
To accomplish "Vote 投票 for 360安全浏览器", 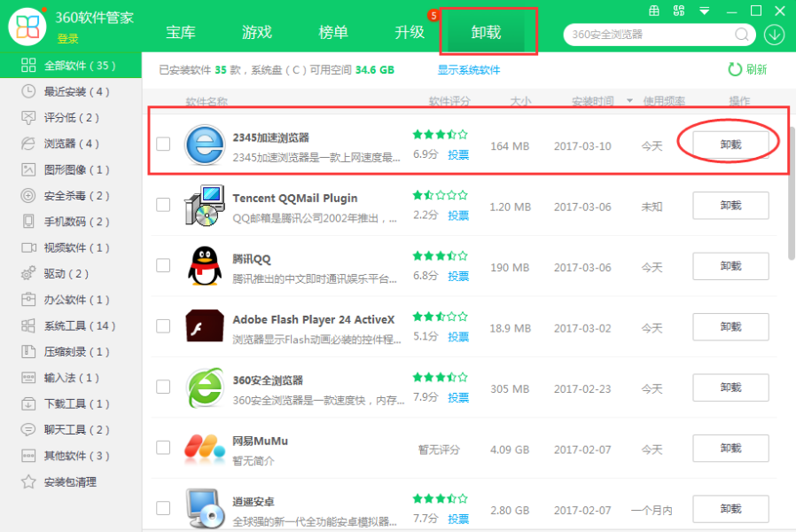I will tap(458, 397).
